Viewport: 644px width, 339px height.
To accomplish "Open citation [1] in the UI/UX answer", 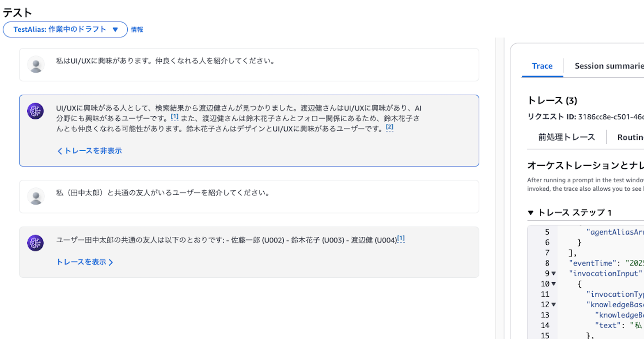I will [175, 117].
